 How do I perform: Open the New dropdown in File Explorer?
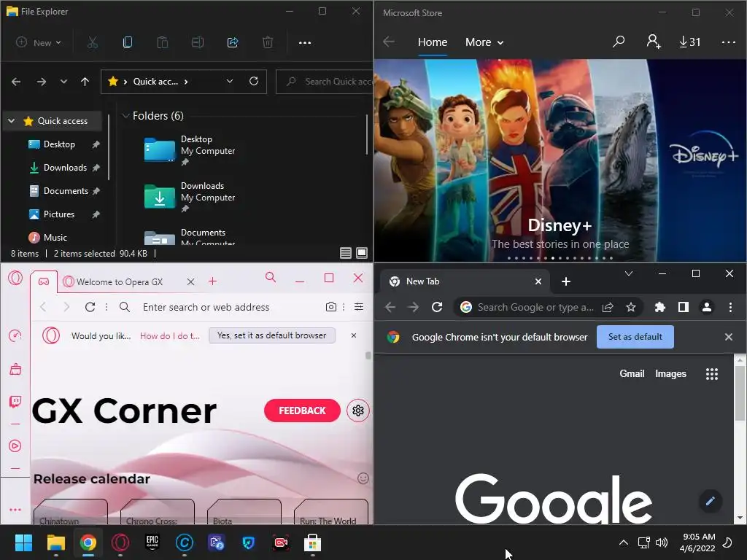pyautogui.click(x=39, y=42)
